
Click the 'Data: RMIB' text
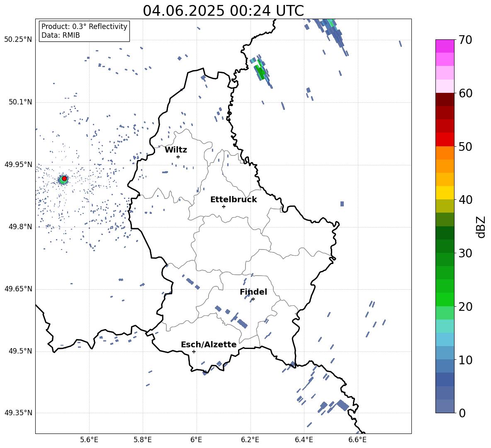61,35
